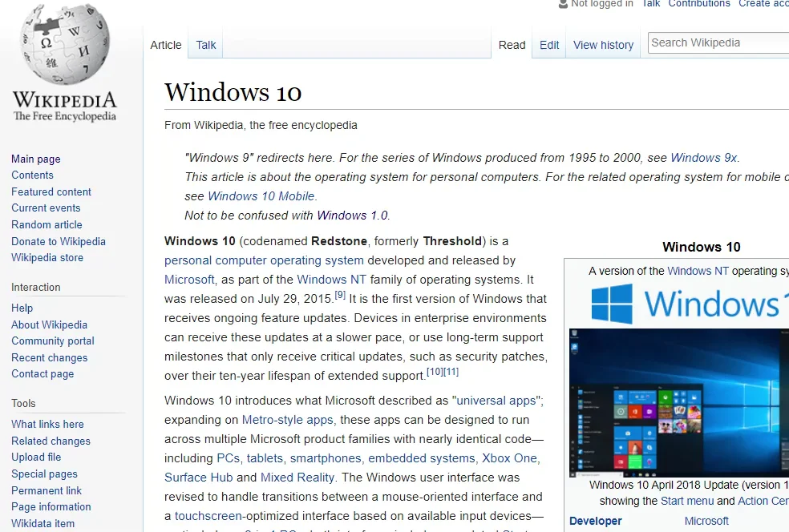The width and height of the screenshot is (789, 532).
Task: Click citation reference [10]
Action: pos(435,372)
